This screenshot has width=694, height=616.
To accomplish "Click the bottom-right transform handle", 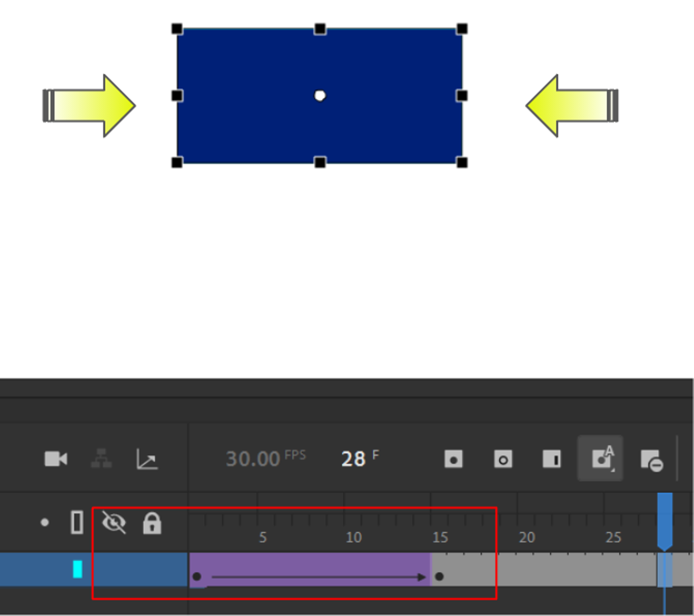I will 462,162.
